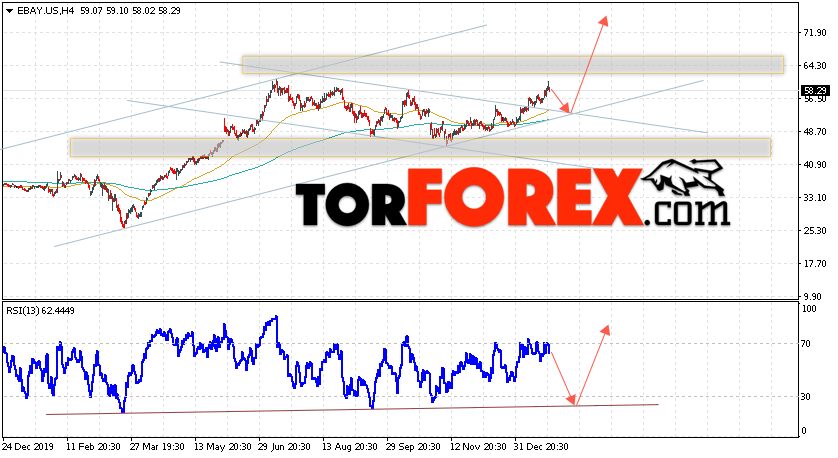Select the upper gray resistance zone rectangle

click(513, 65)
